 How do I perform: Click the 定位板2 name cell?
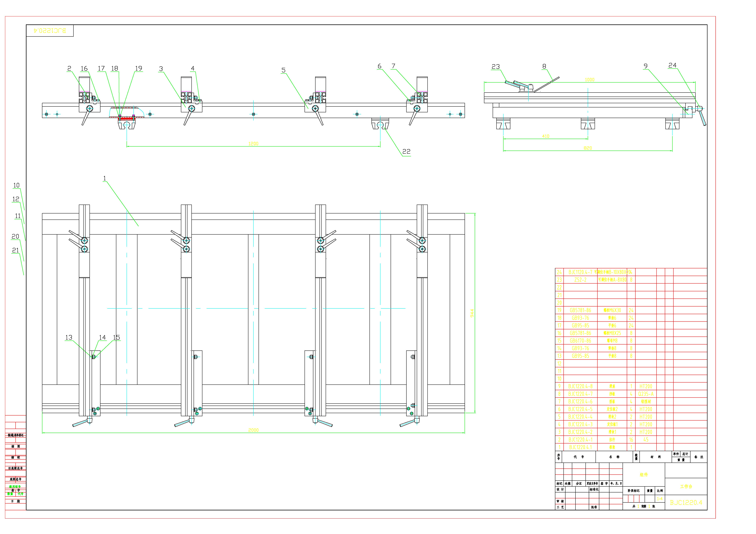coord(612,409)
